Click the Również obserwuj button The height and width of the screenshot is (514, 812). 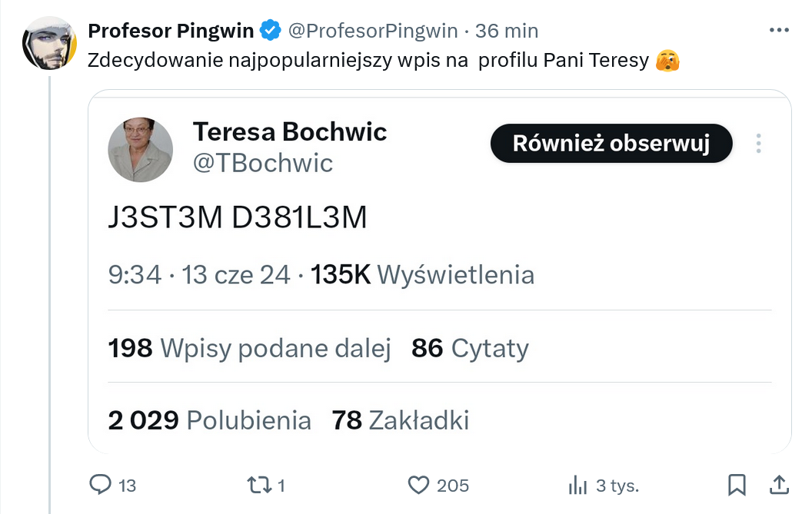(611, 144)
